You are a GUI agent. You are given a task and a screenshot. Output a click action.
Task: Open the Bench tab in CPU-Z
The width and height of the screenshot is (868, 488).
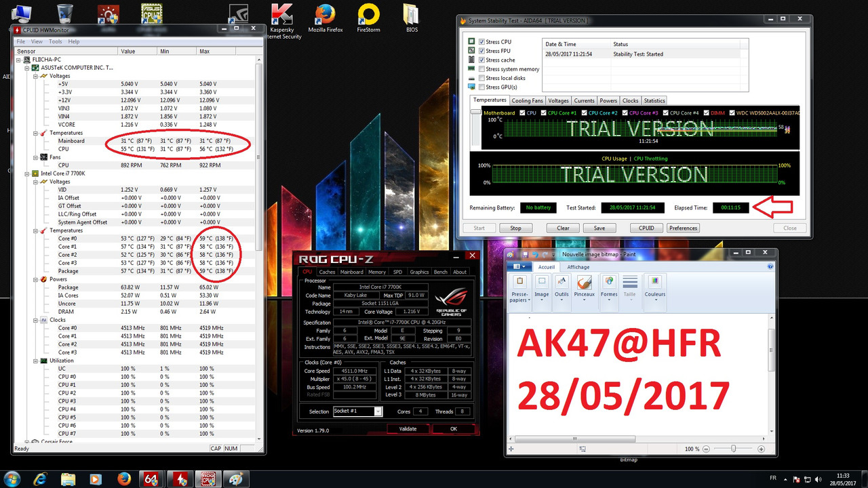[440, 272]
